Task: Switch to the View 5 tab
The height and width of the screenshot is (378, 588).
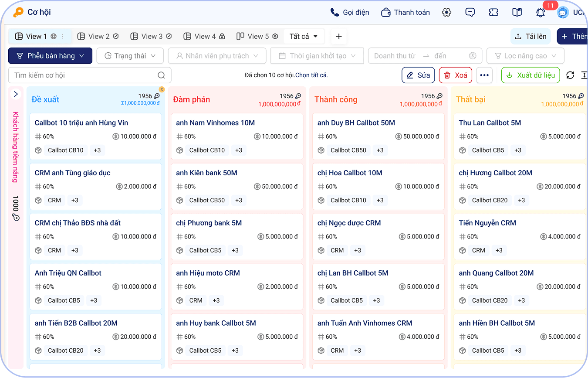Action: point(257,37)
